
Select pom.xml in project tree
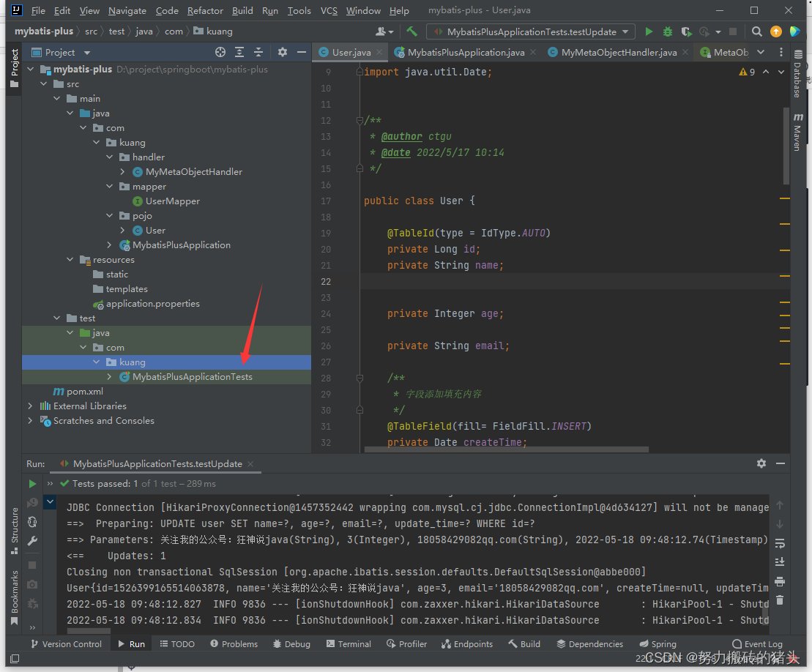(x=84, y=392)
